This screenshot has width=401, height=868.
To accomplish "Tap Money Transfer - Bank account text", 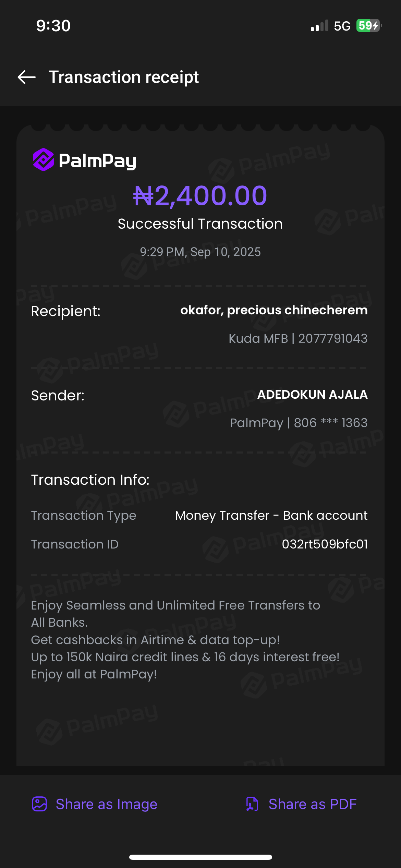I will [x=271, y=516].
